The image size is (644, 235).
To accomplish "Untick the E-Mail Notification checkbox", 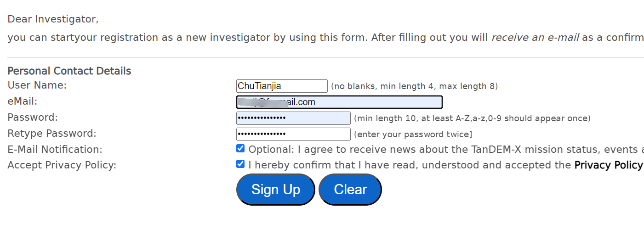I will (x=240, y=148).
